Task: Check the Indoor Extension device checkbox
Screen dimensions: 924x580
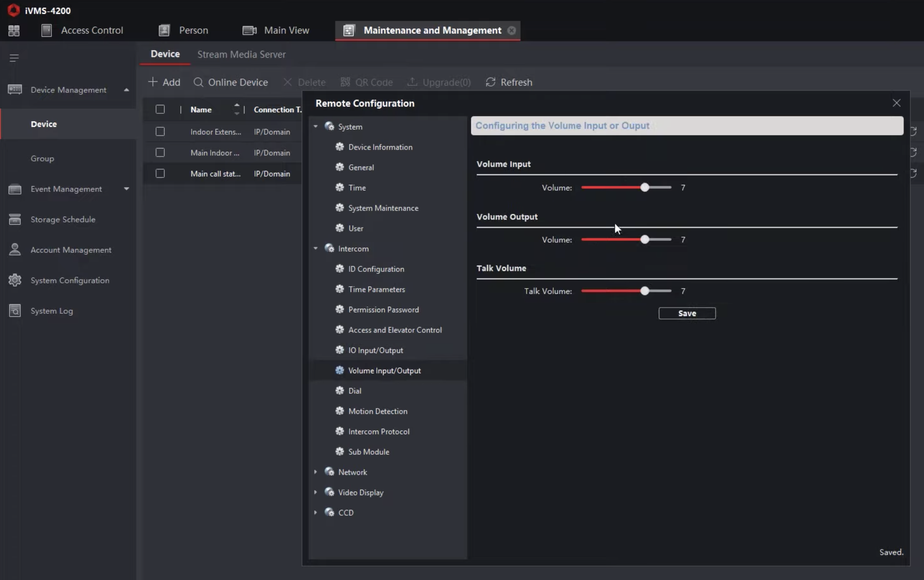Action: 160,131
